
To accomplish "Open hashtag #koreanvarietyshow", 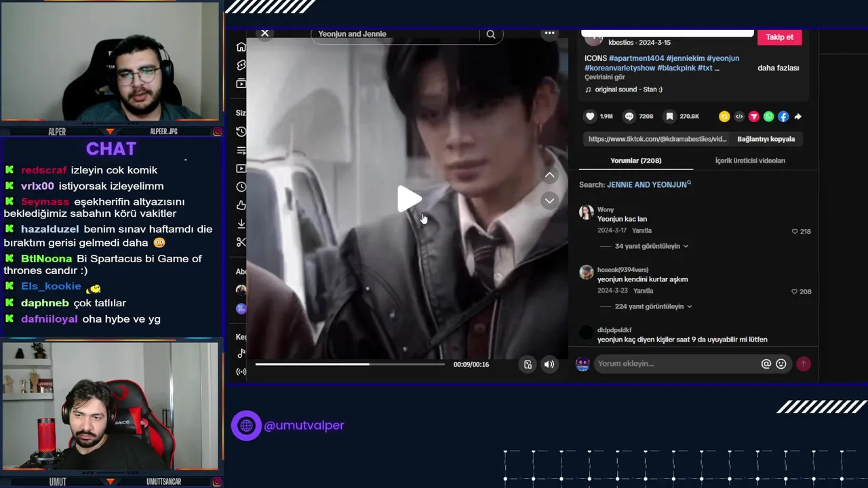I will tap(620, 68).
